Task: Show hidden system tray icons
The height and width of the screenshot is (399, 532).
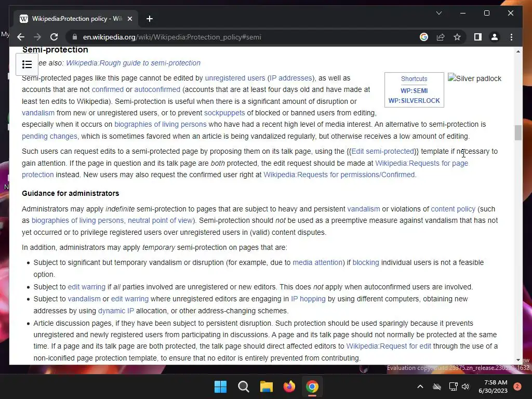Action: pos(420,387)
